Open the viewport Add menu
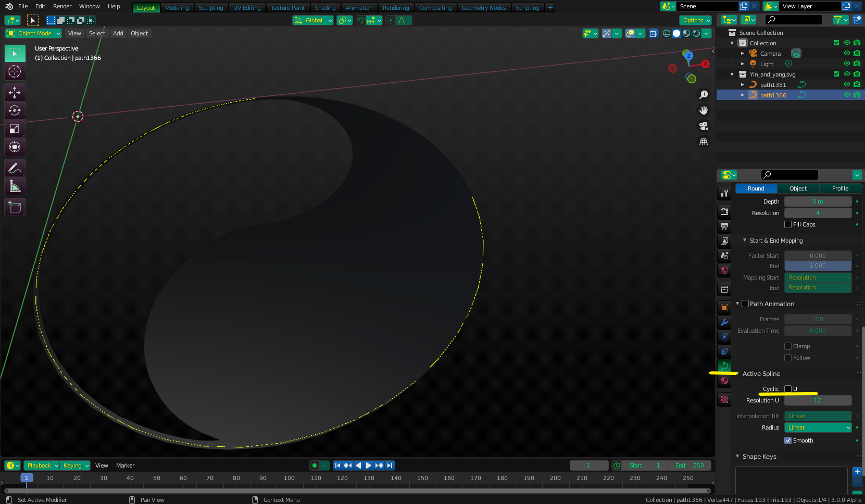 point(118,33)
